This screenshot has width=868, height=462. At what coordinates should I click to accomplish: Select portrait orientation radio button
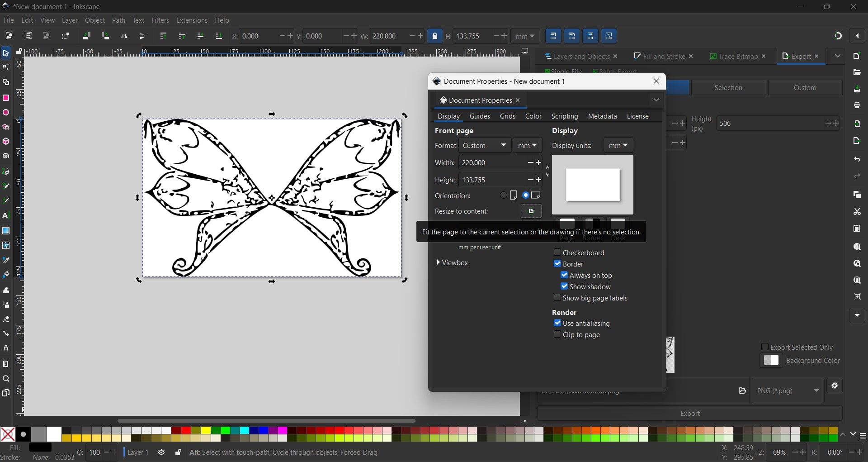(504, 195)
